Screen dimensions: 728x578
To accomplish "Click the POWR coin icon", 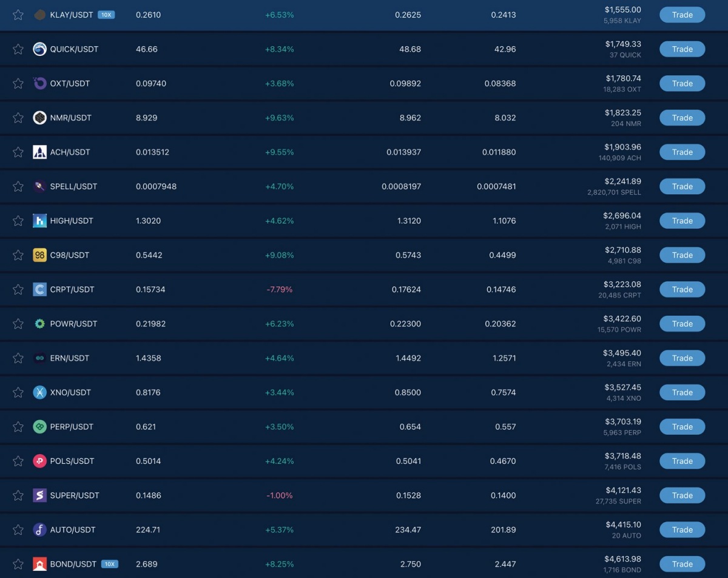I will 39,324.
